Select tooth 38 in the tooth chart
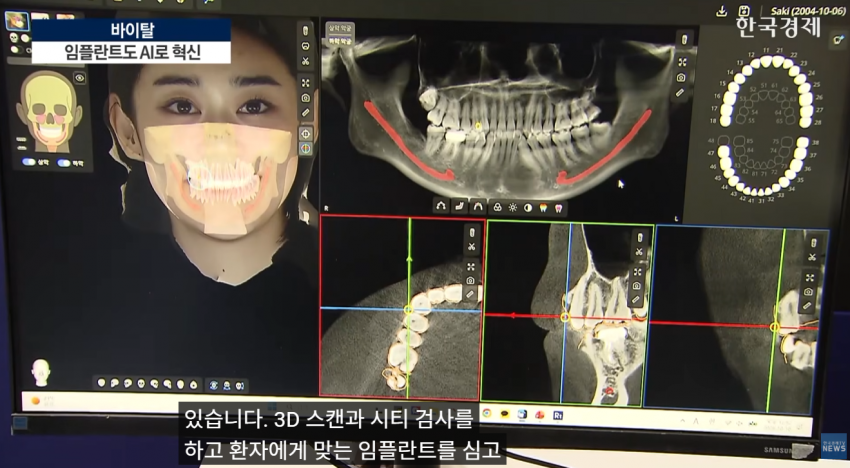Viewport: 850px width, 468px height. pyautogui.click(x=804, y=142)
